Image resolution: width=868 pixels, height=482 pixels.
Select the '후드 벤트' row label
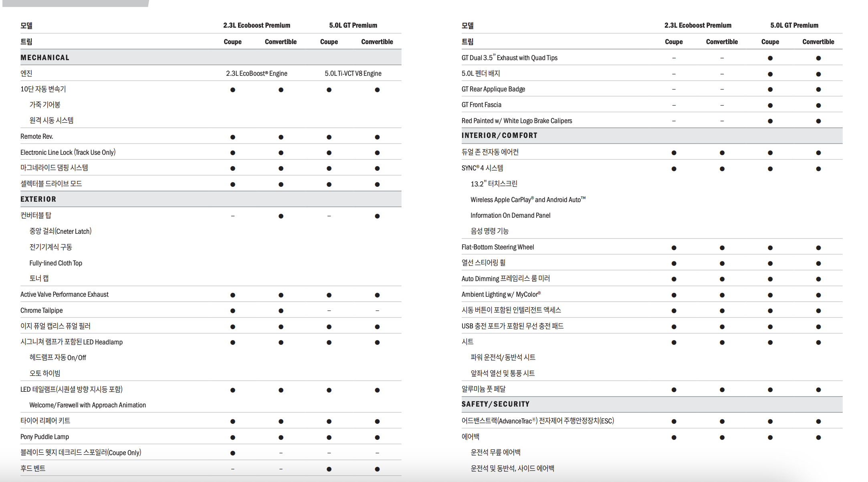33,468
